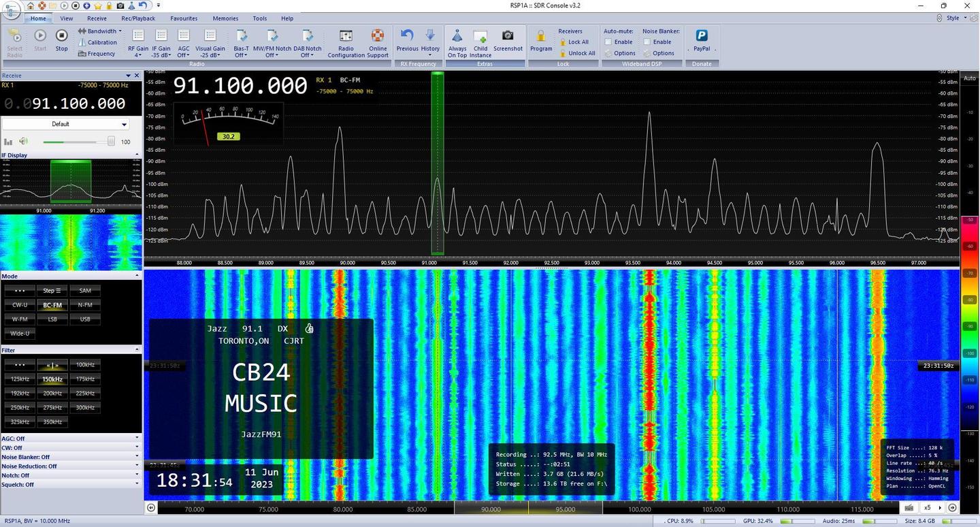Select N-FM mode
This screenshot has width=980, height=527.
pos(85,305)
